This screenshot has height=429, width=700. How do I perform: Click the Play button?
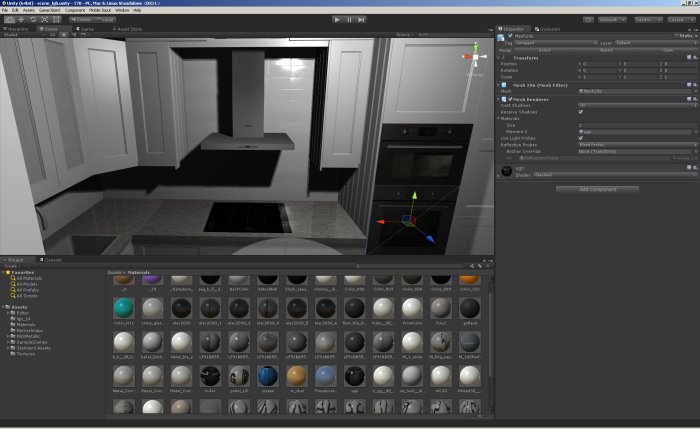point(337,20)
